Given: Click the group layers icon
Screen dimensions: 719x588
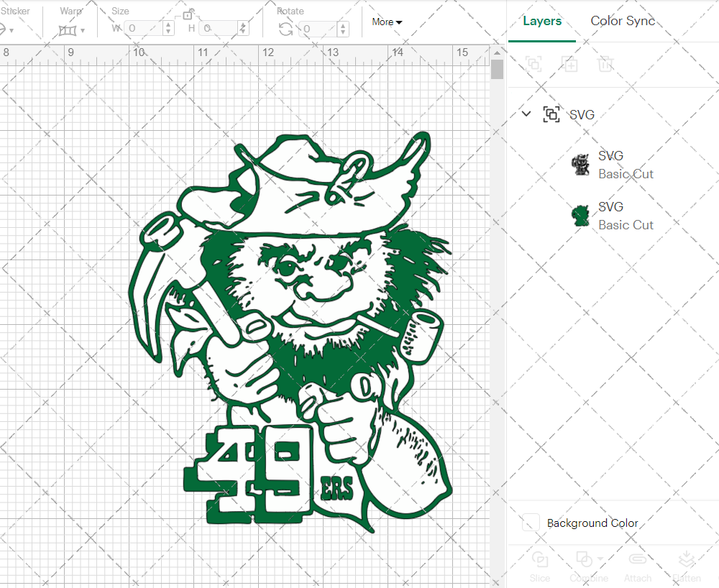Looking at the screenshot, I should tap(534, 64).
